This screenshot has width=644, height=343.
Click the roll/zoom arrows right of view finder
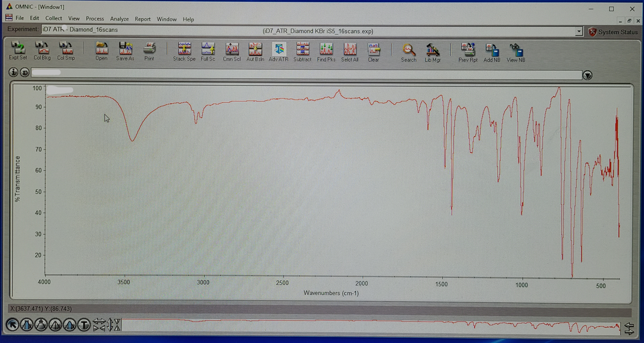(629, 328)
